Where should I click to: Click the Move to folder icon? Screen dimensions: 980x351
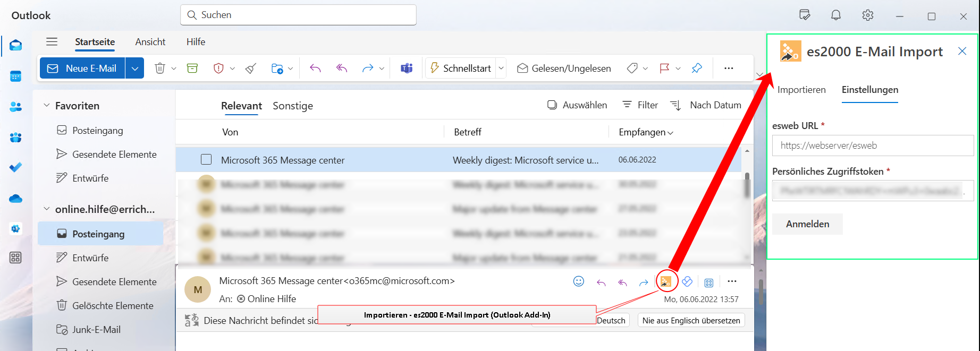(x=277, y=68)
